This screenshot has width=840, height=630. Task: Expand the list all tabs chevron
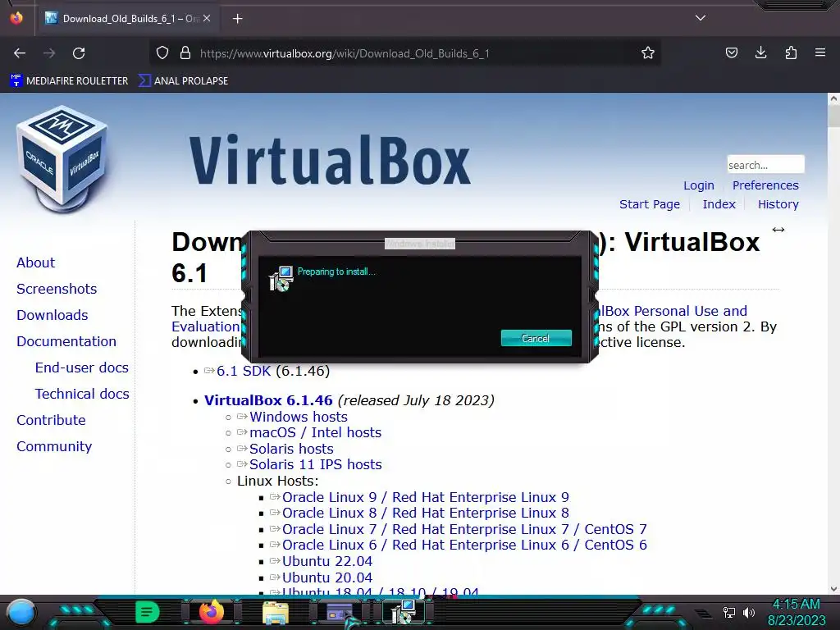[x=701, y=18]
